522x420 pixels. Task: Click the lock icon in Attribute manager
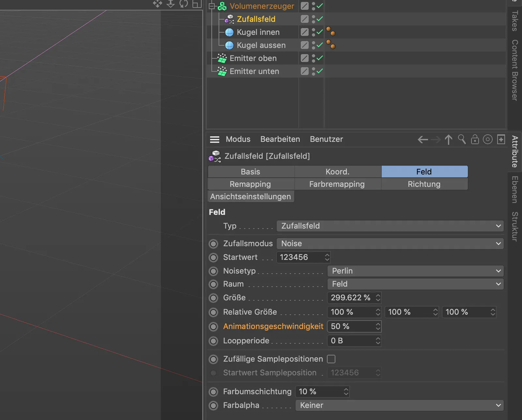pyautogui.click(x=475, y=140)
